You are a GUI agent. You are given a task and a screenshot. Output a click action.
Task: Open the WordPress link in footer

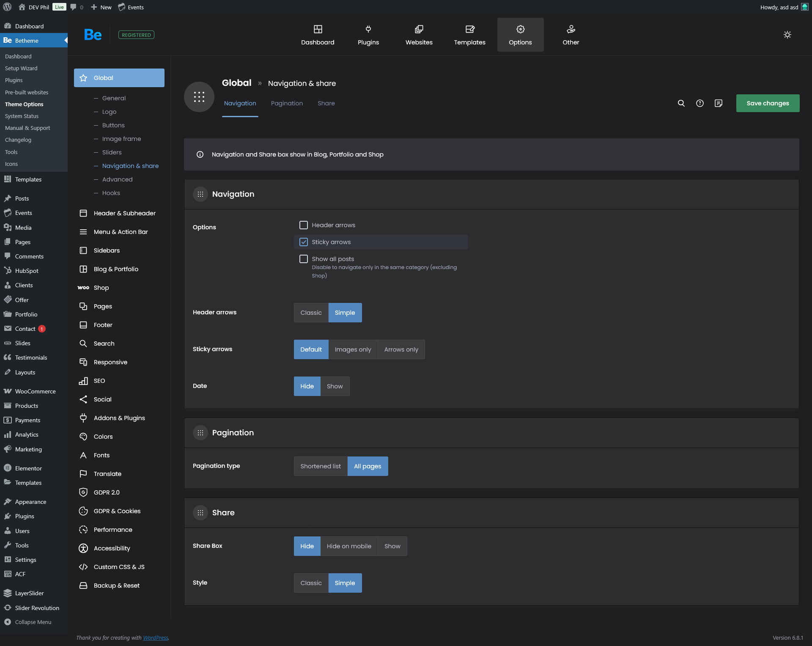(x=155, y=638)
